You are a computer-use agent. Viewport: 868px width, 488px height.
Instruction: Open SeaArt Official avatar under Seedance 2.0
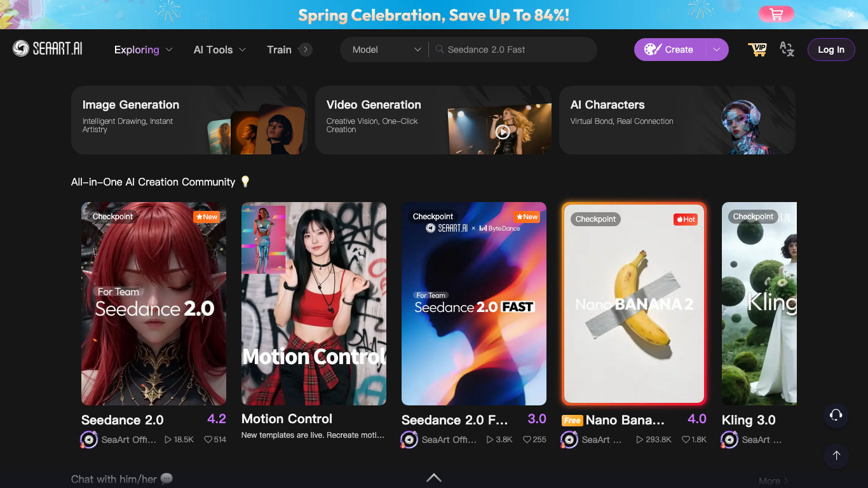point(89,440)
